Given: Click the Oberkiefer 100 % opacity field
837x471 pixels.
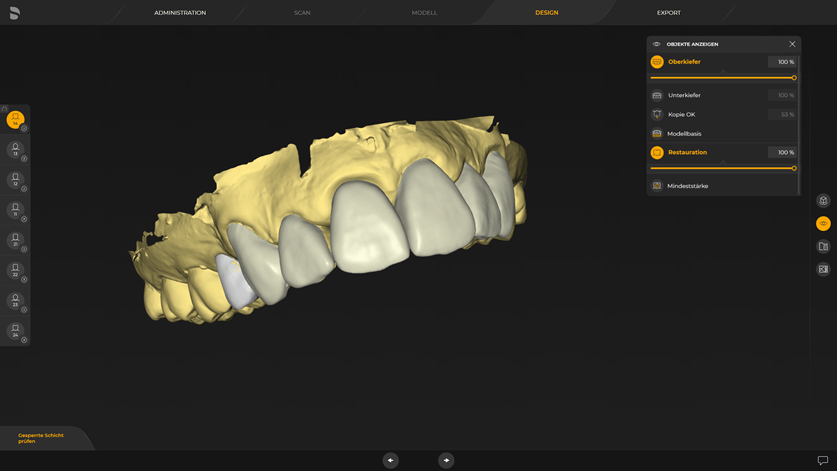Looking at the screenshot, I should pyautogui.click(x=782, y=62).
